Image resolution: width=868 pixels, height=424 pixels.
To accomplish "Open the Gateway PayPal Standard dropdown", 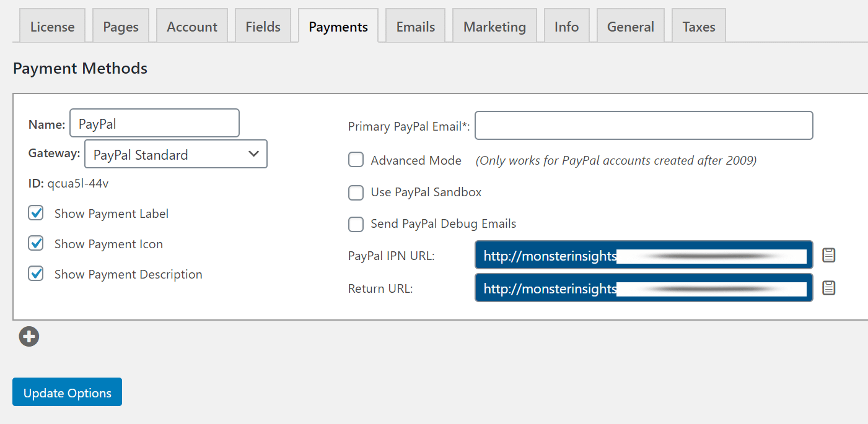I will click(176, 154).
